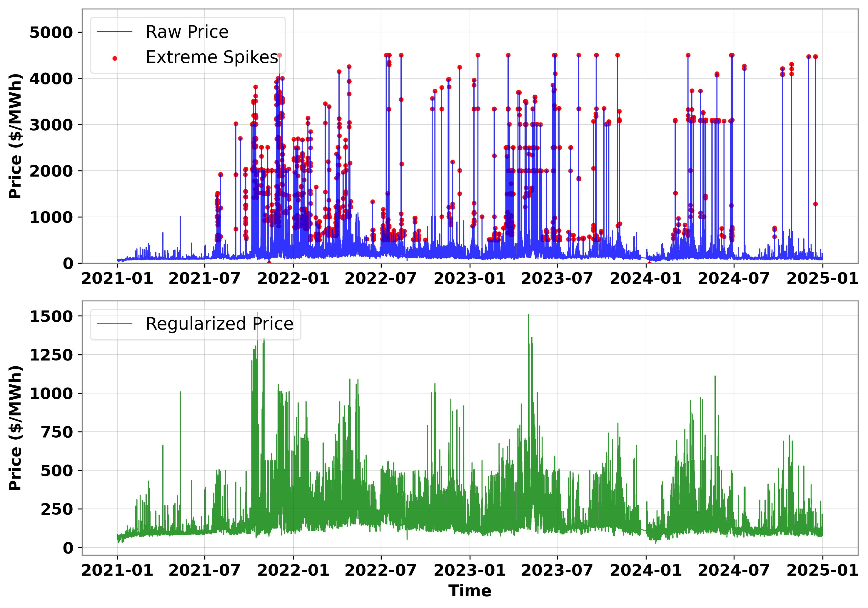Toggle the Regularized Price legend entry
Screen dimensions: 868x608
[x=219, y=323]
